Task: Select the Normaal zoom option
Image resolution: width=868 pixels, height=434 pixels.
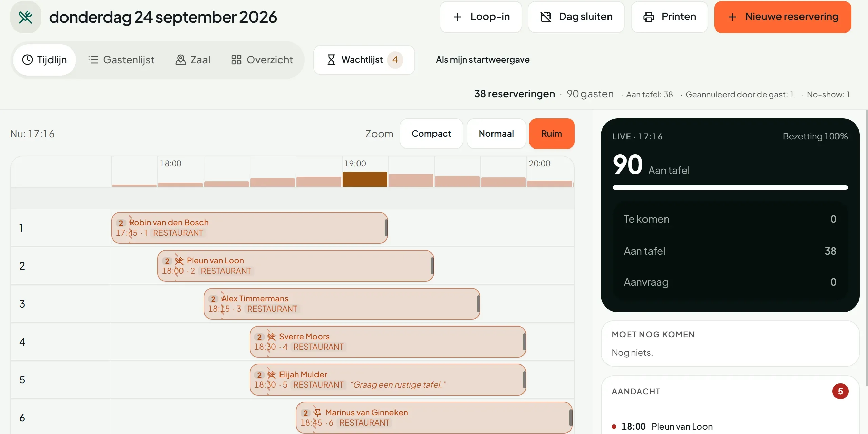Action: [496, 134]
